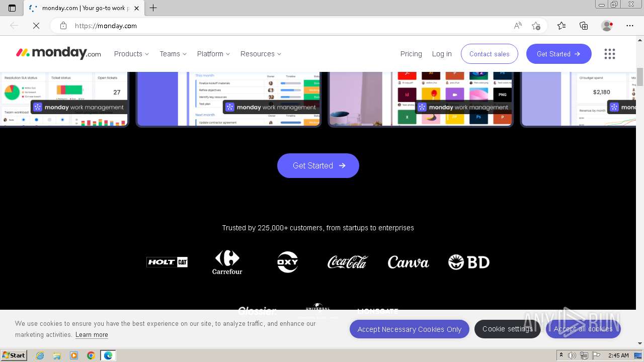Open the ticket dashboard thumbnail card
Image resolution: width=644 pixels, height=362 pixels.
coord(64,99)
